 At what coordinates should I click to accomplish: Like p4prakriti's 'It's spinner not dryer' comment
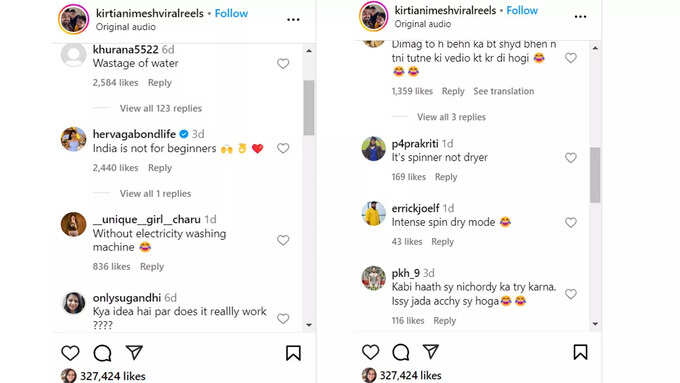coord(571,157)
